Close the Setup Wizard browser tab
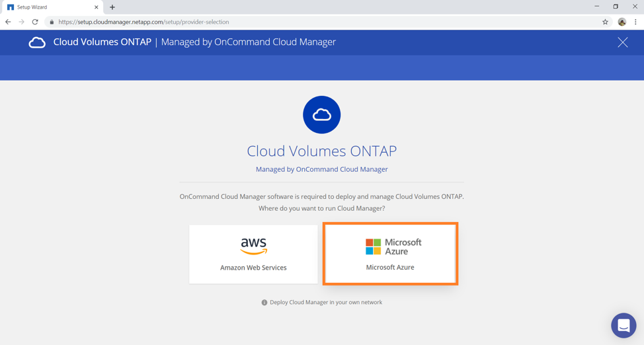Screen dimensions: 644x345 pyautogui.click(x=96, y=7)
